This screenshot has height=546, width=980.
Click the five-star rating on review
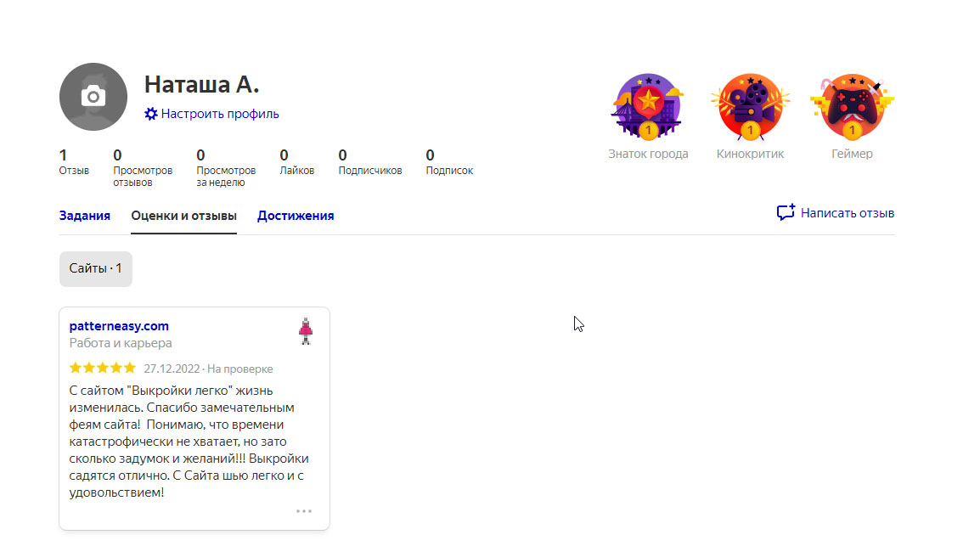click(103, 369)
